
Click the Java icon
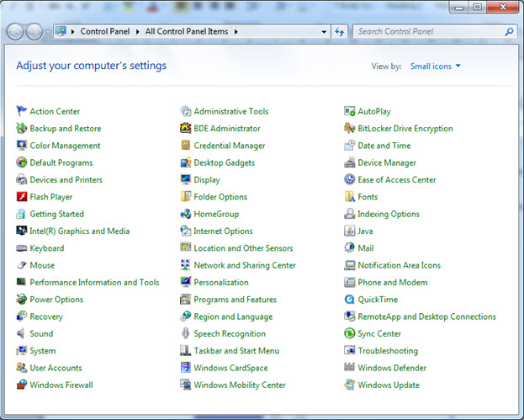(350, 231)
